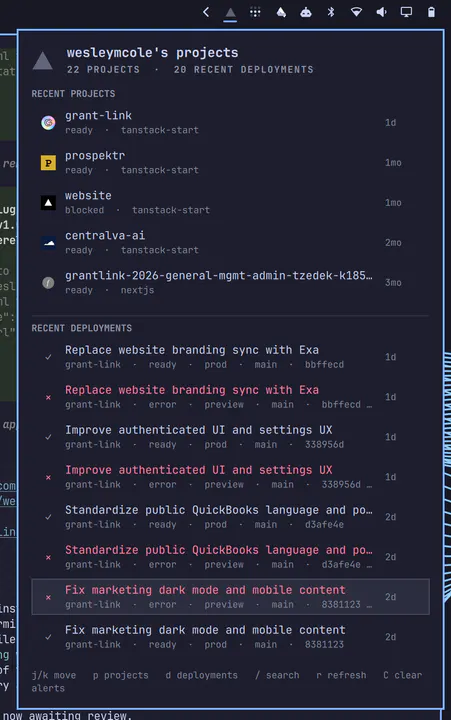Open the Wi-Fi status icon
Image resolution: width=451 pixels, height=720 pixels.
[356, 12]
